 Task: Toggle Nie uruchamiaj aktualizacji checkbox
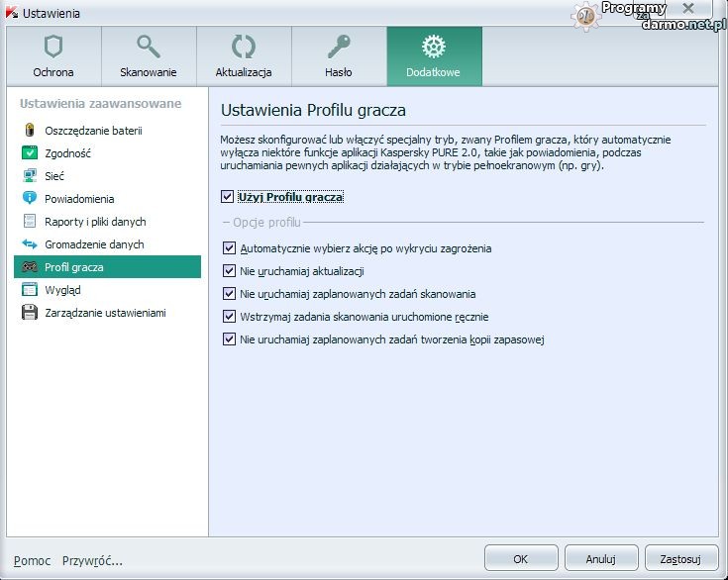[229, 271]
